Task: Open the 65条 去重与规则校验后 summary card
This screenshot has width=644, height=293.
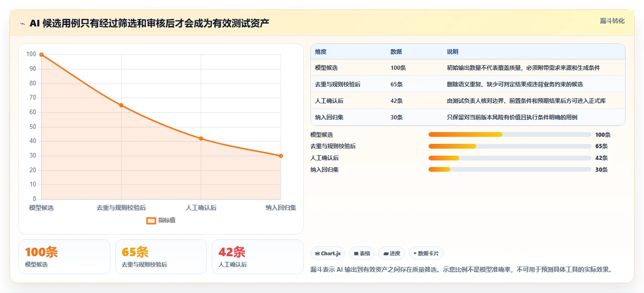Action: tap(161, 257)
